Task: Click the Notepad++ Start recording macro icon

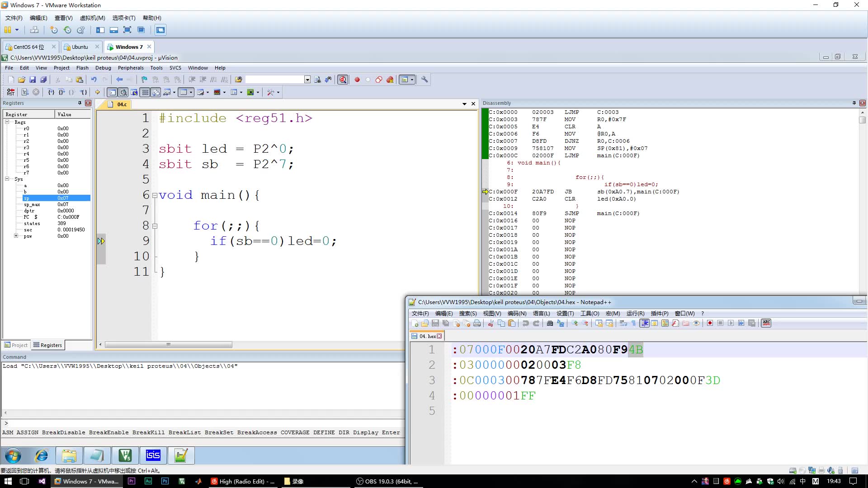Action: (x=710, y=323)
